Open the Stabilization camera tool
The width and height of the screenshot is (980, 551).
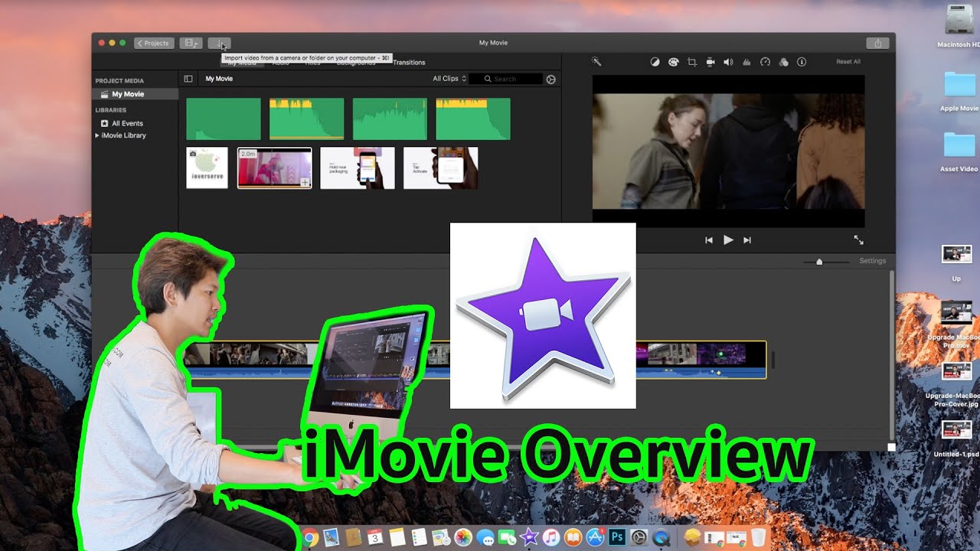[x=710, y=62]
